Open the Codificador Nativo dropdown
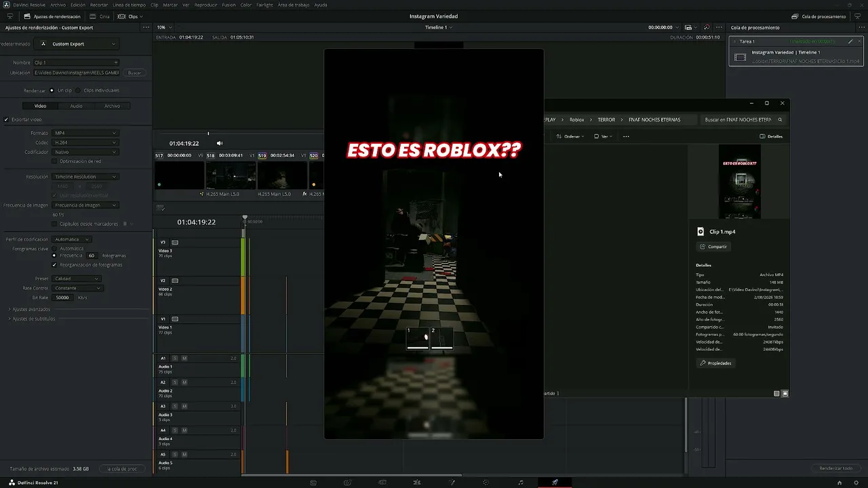The width and height of the screenshot is (868, 488). (x=85, y=152)
